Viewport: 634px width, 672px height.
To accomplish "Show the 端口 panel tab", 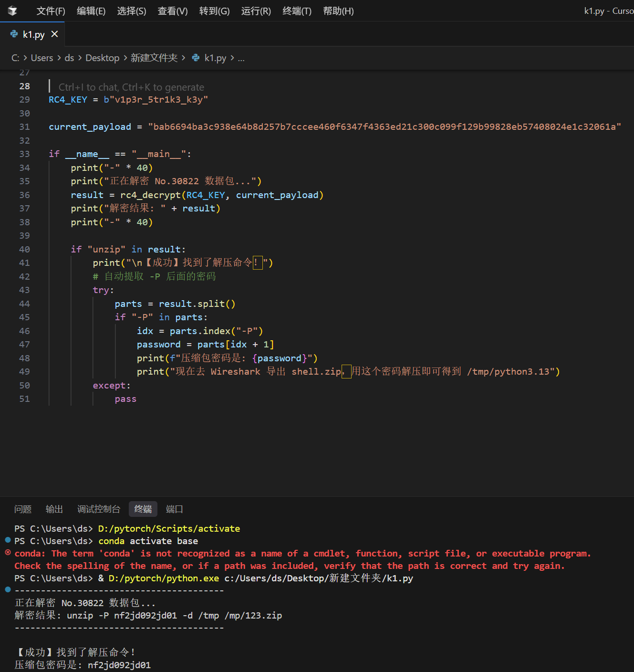I will [x=174, y=509].
